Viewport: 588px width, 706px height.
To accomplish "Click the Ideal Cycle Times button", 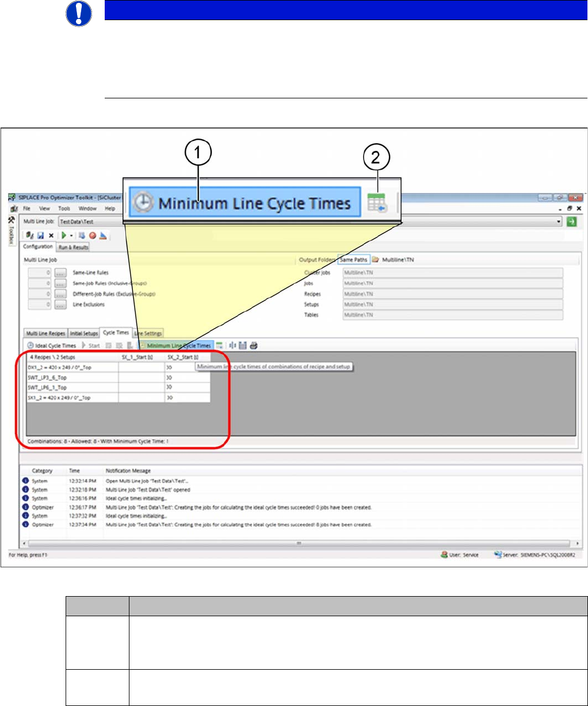I will 52,346.
